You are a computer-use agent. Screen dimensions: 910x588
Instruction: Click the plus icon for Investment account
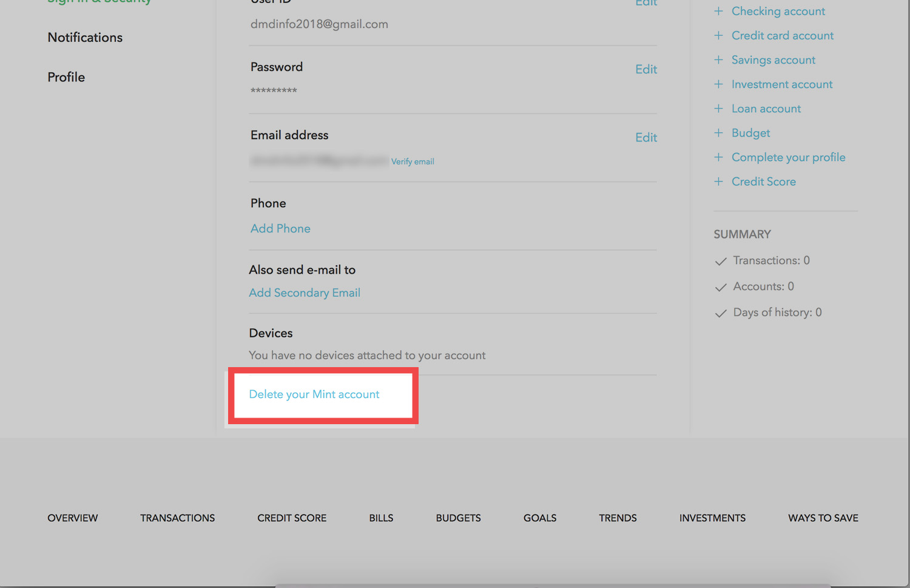click(719, 84)
